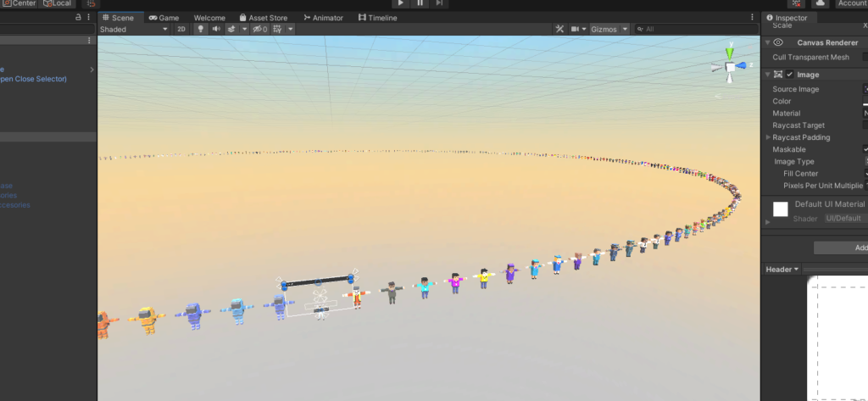Open the Shaded draw mode dropdown

(x=133, y=30)
